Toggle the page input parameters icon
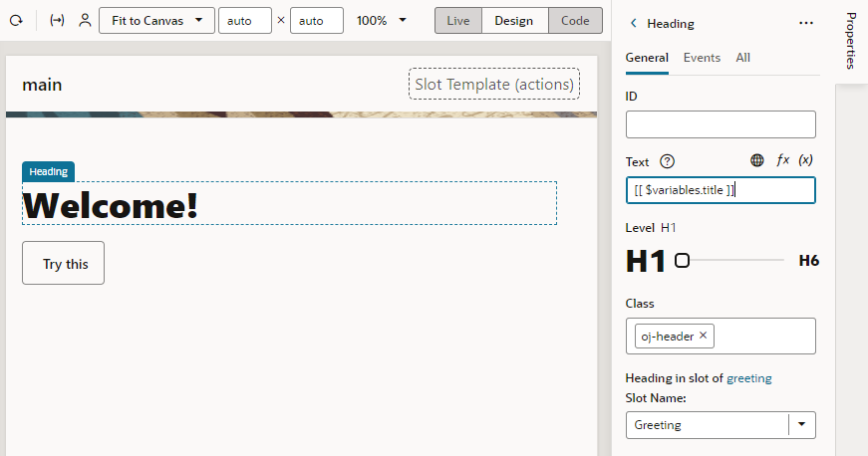This screenshot has width=868, height=456. 57,21
